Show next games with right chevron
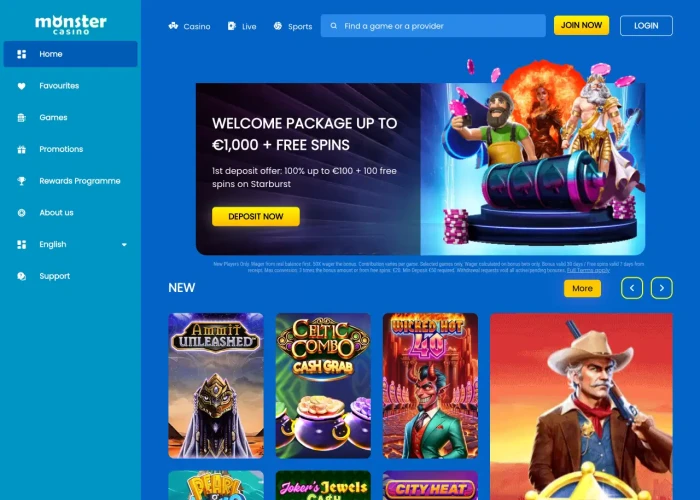 662,288
